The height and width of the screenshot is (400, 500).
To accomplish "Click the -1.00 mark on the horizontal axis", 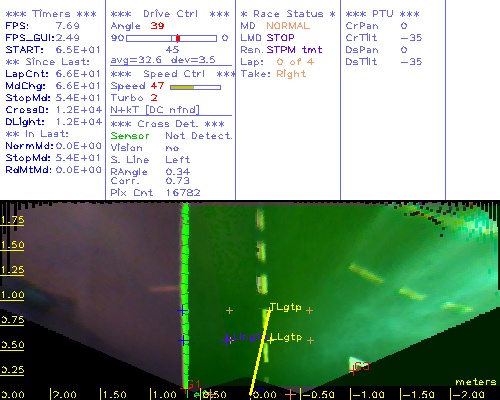I will (x=368, y=395).
